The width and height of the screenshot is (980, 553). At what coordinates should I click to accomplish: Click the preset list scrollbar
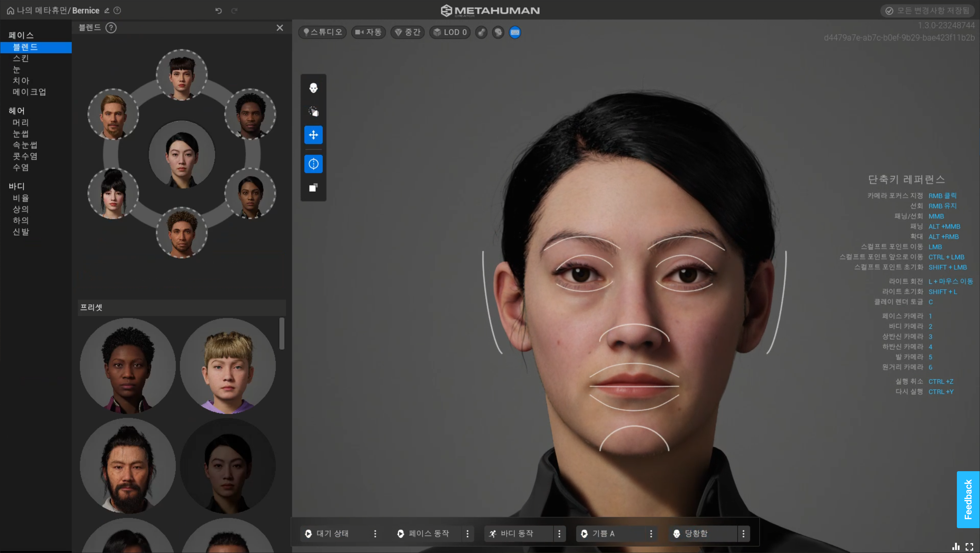282,333
